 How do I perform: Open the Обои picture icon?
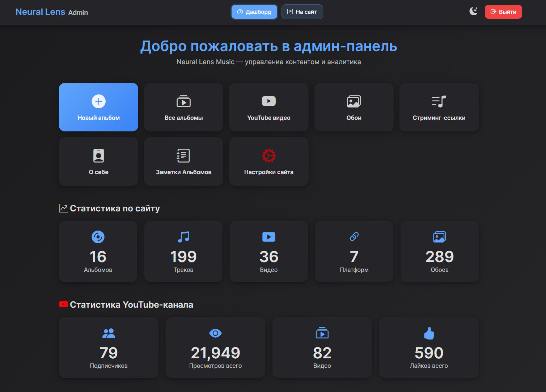[x=354, y=101]
